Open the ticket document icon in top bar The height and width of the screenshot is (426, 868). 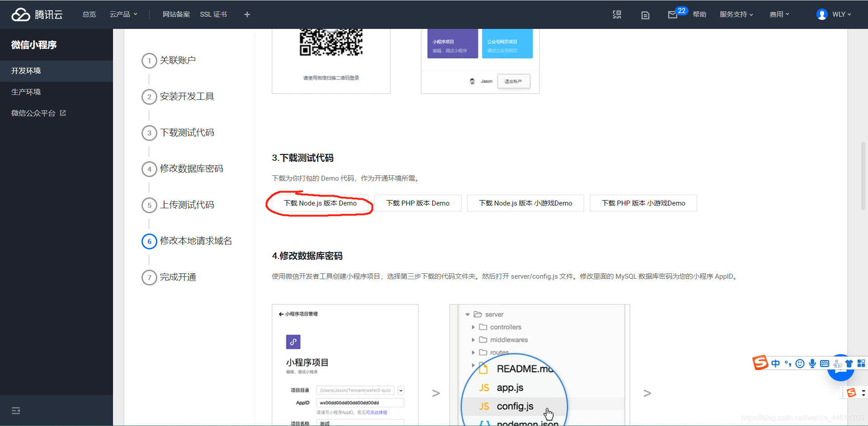645,14
